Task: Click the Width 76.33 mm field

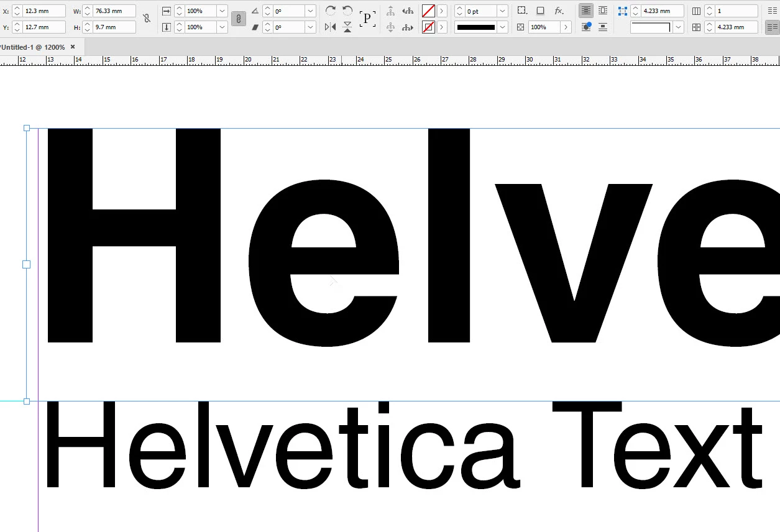Action: (114, 11)
